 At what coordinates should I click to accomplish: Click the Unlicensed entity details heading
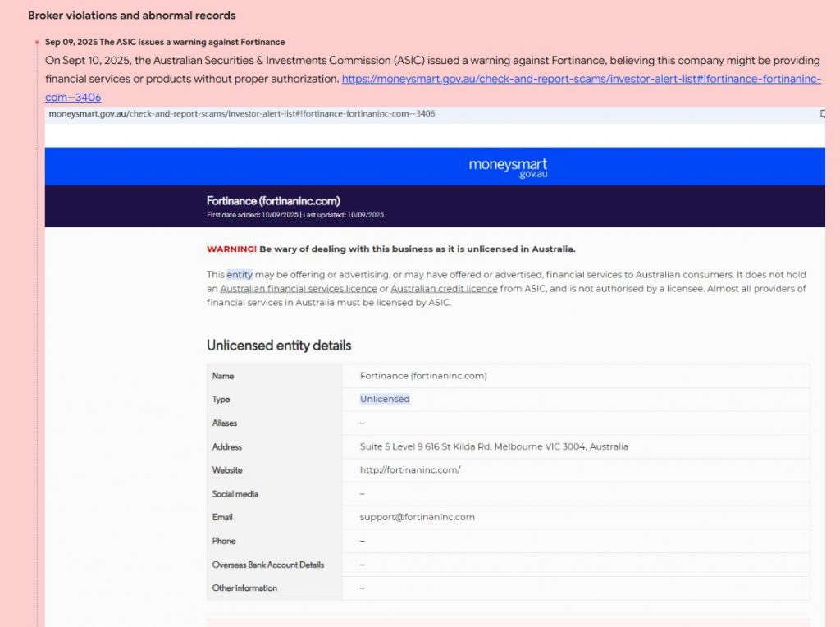[279, 346]
